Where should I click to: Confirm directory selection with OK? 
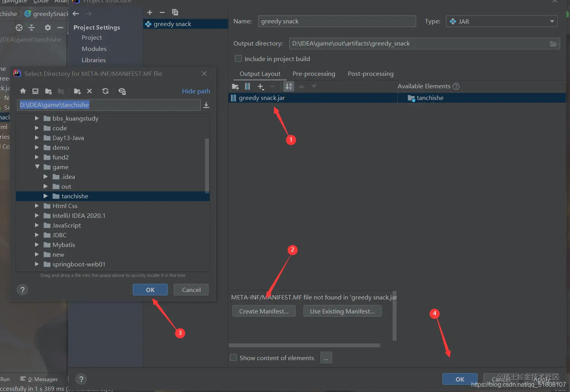coord(150,290)
